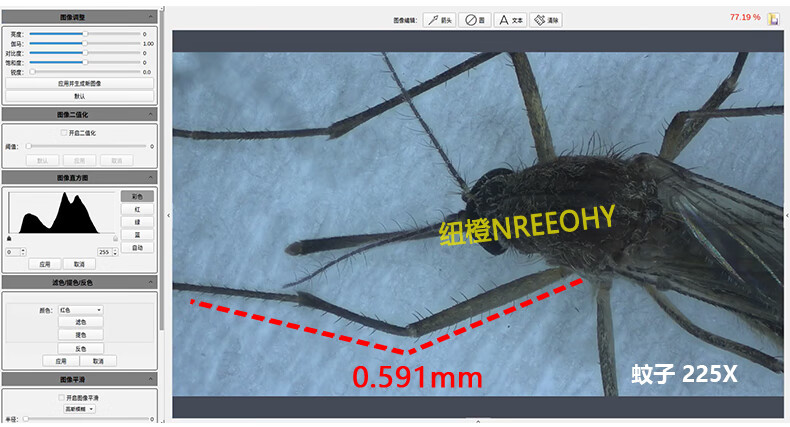The height and width of the screenshot is (427, 790).
Task: Click the Filter color (滤色) button
Action: click(81, 322)
